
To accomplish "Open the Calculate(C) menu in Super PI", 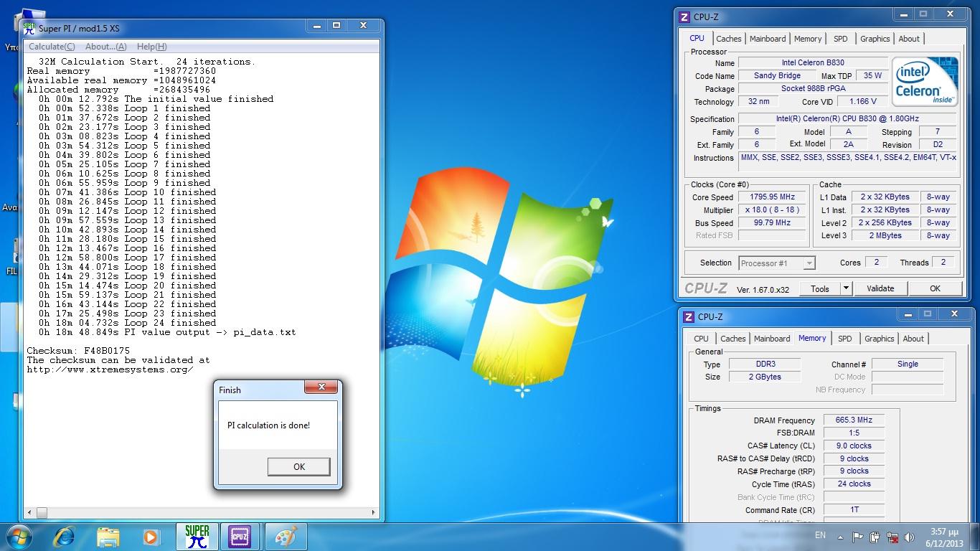I will (x=52, y=47).
